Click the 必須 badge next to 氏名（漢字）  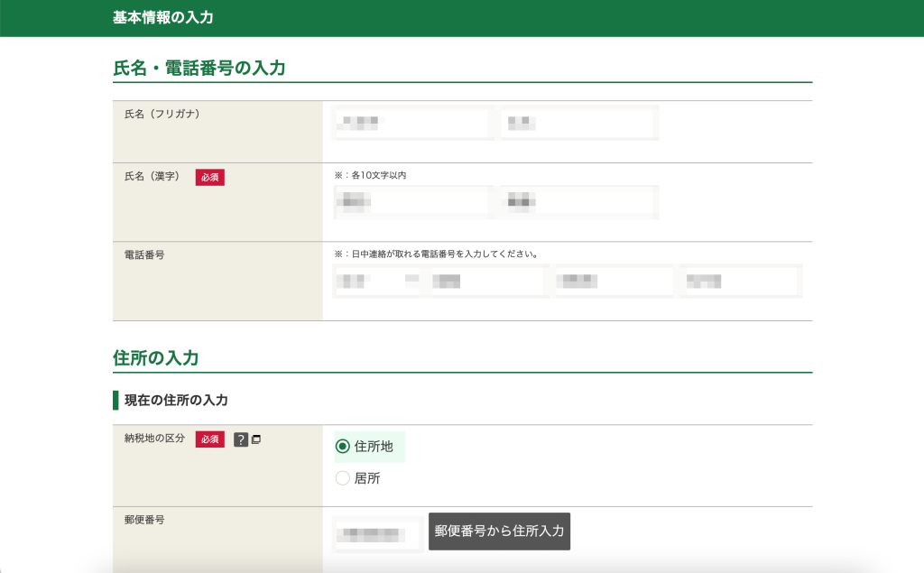[209, 178]
